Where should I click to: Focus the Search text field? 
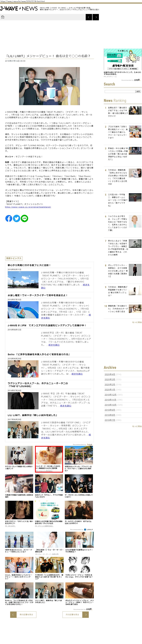point(120,91)
